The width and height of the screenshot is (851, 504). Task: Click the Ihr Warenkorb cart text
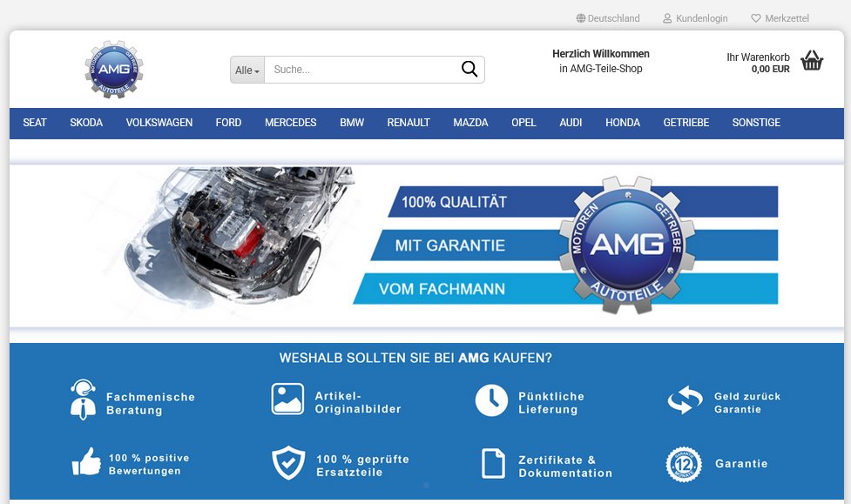click(x=758, y=57)
